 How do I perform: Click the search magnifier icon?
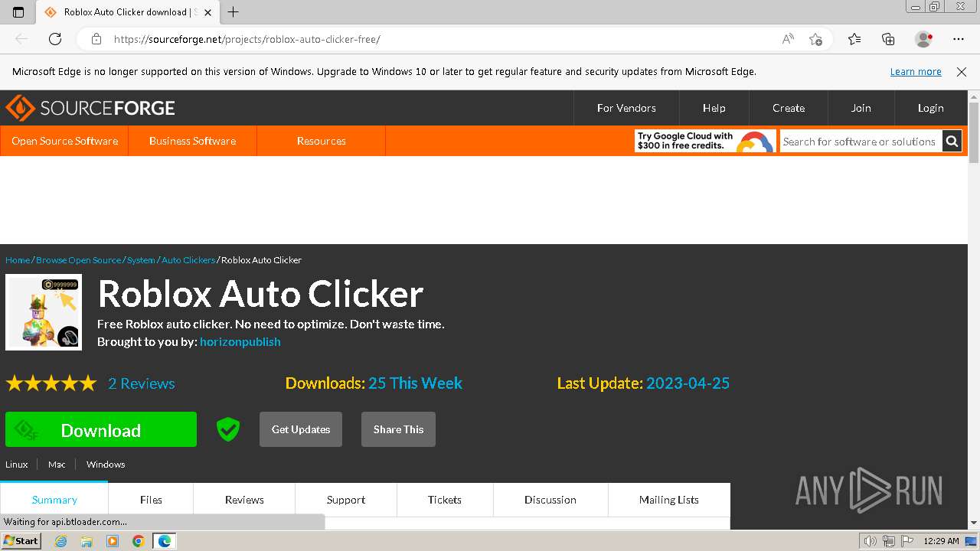click(952, 141)
